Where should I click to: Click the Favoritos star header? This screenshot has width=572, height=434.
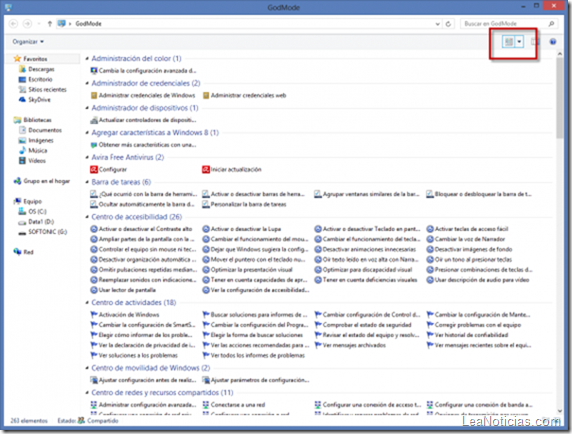click(x=30, y=59)
